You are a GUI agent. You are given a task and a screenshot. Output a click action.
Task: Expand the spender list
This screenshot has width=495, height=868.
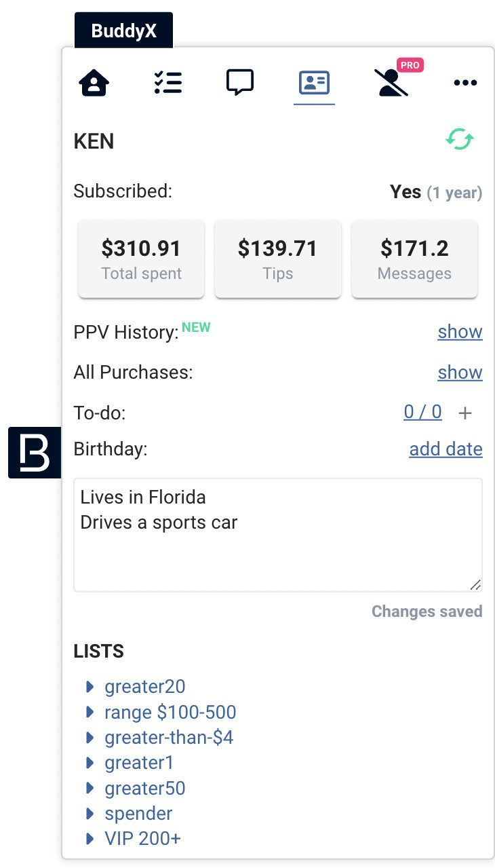[130, 813]
